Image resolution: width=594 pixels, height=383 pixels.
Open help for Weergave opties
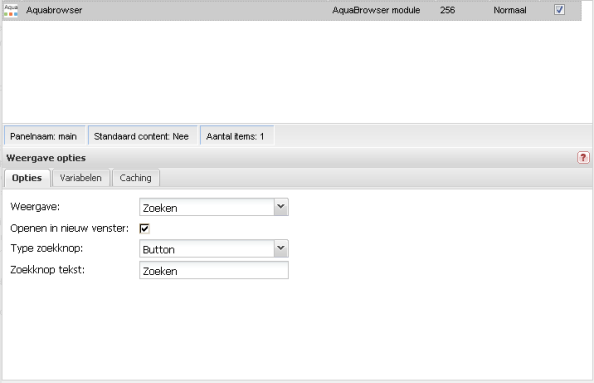(583, 158)
